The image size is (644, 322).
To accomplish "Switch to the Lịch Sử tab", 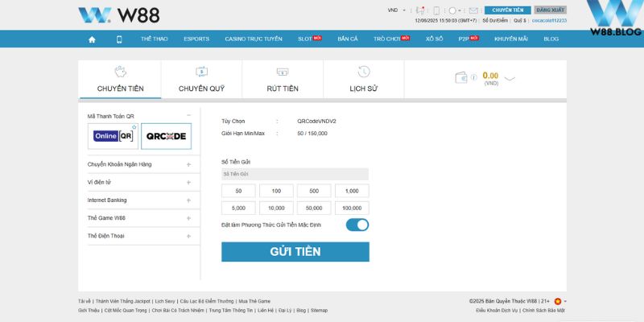I will pyautogui.click(x=364, y=80).
